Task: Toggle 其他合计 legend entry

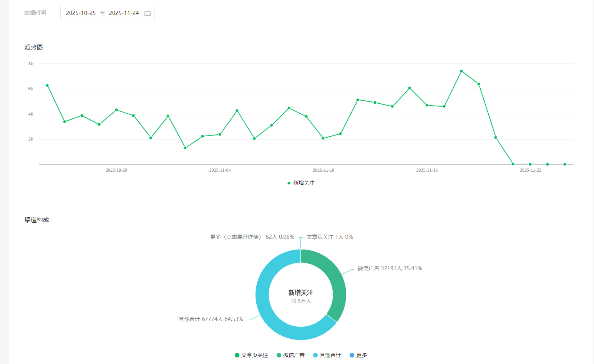Action: pyautogui.click(x=327, y=355)
